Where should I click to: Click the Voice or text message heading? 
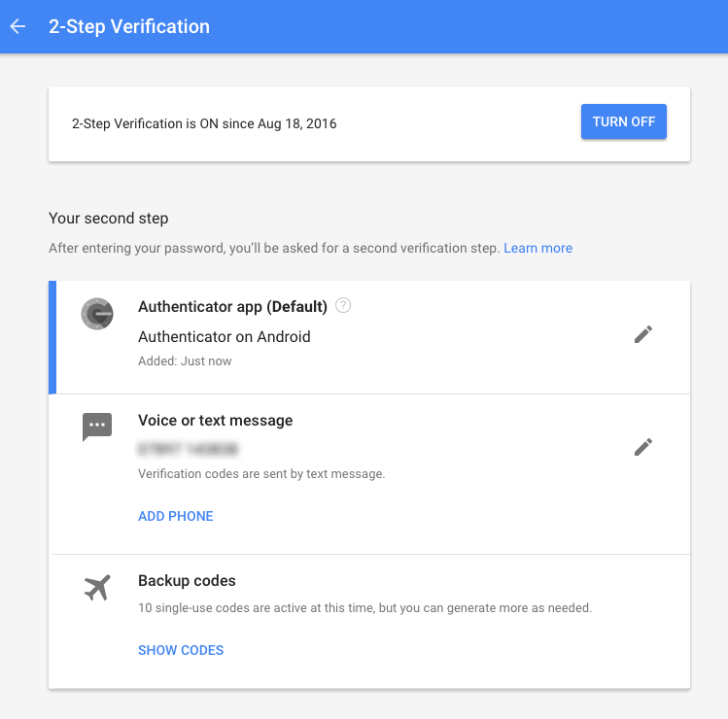point(216,421)
